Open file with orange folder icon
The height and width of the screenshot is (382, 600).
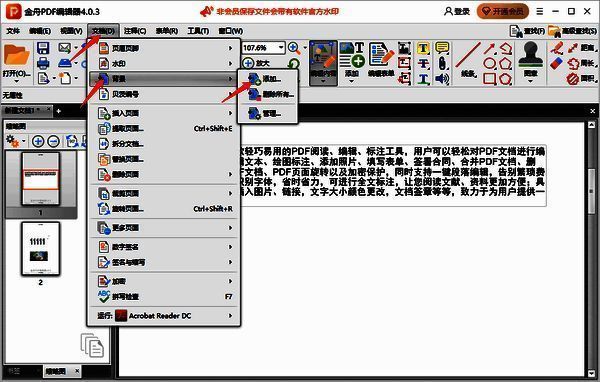16,56
